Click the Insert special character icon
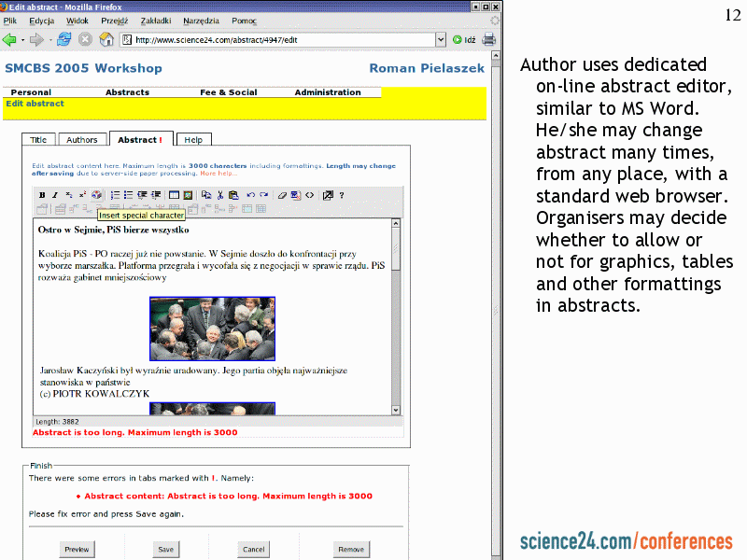 (x=96, y=195)
